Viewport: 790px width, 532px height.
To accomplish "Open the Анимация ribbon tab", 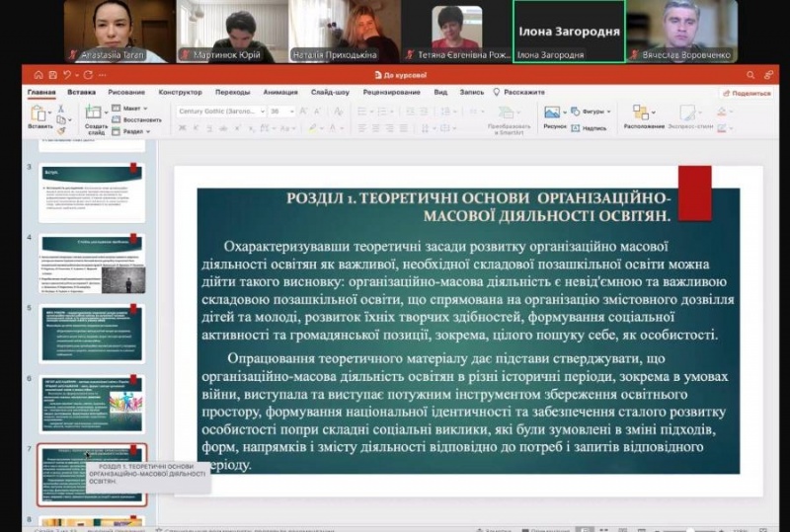I will point(280,92).
